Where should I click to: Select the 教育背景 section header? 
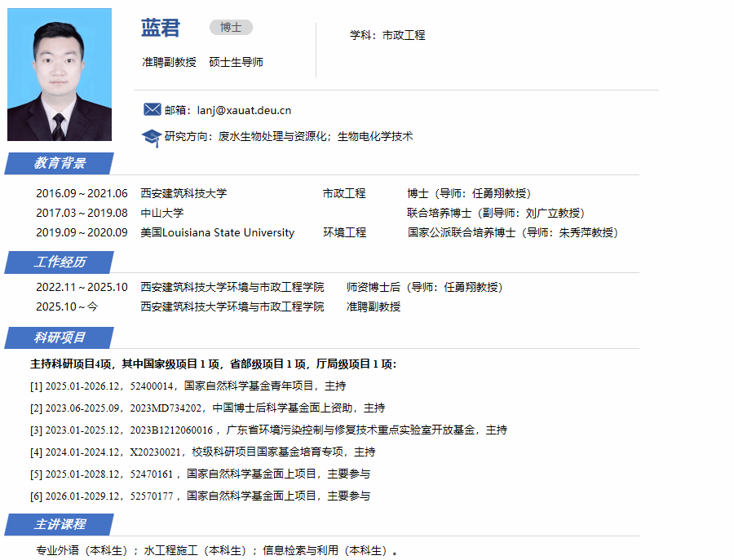point(60,163)
